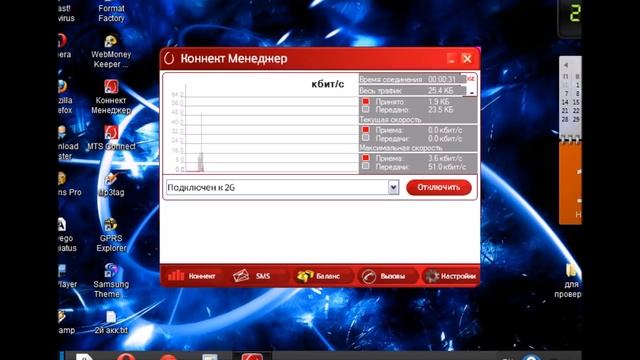Click the 3.6 кбит/с value
This screenshot has width=640, height=360.
coord(445,158)
